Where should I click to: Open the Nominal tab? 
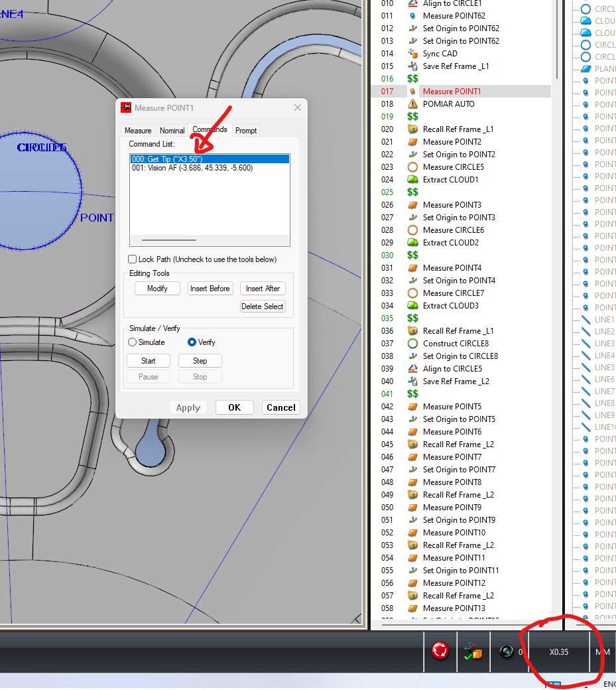coord(172,131)
